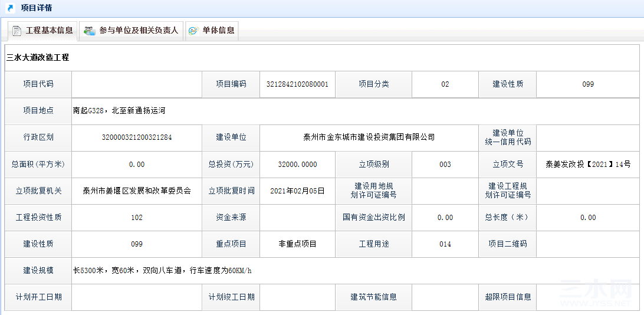The width and height of the screenshot is (644, 315).
Task: Click the 建设单位统一信用代码 label
Action: (508, 137)
